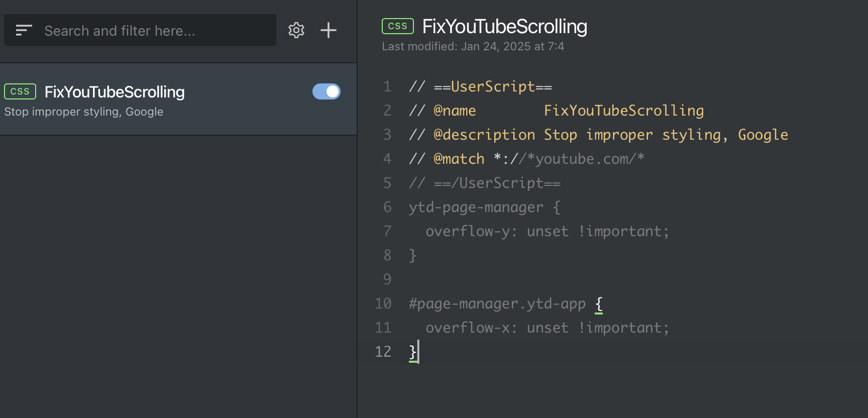868x418 pixels.
Task: Click the overflow-x property on line 11
Action: [467, 328]
